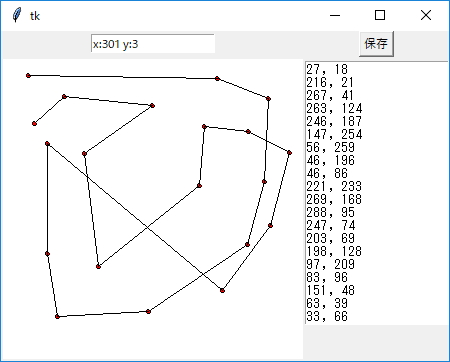
Task: Select the list entry "46, 86"
Action: (327, 173)
